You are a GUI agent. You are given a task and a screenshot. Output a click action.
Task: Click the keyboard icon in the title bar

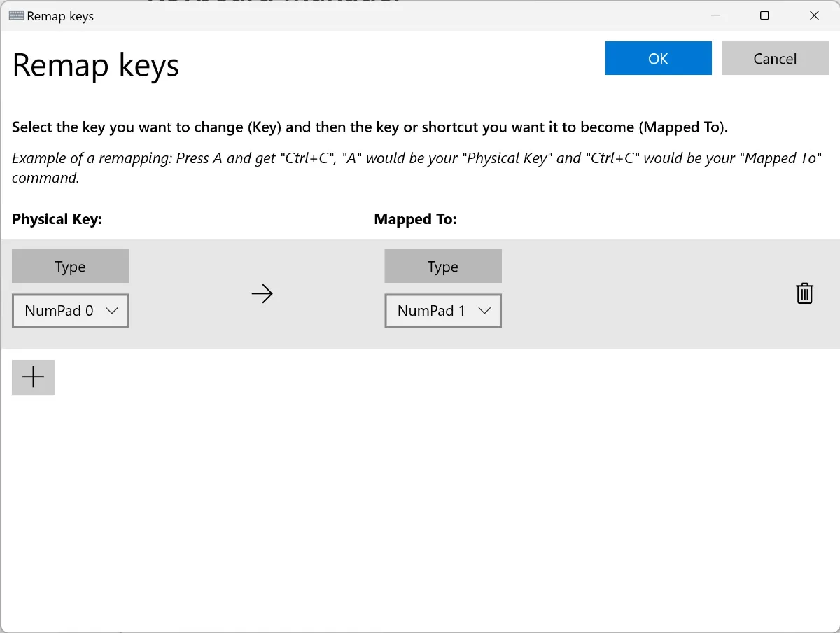pos(17,15)
